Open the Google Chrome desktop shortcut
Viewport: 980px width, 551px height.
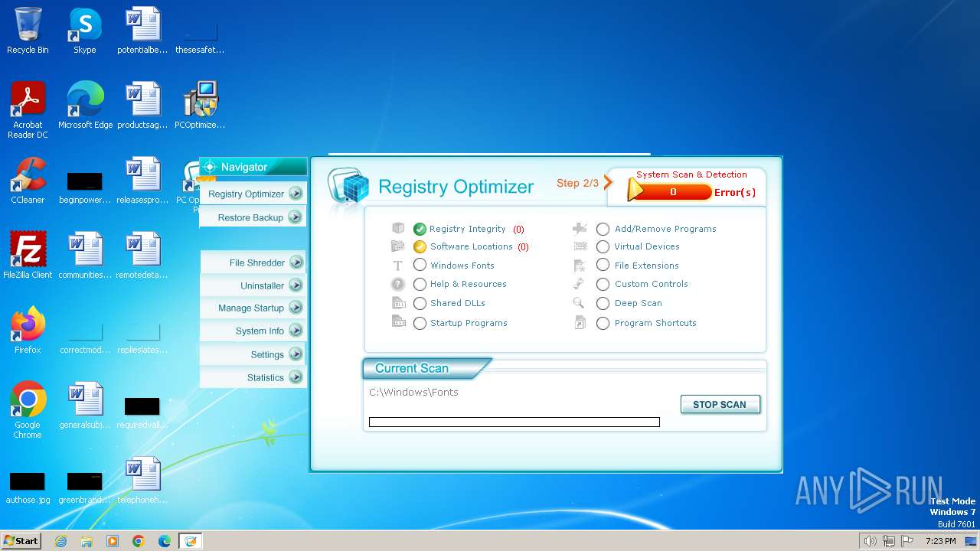28,410
